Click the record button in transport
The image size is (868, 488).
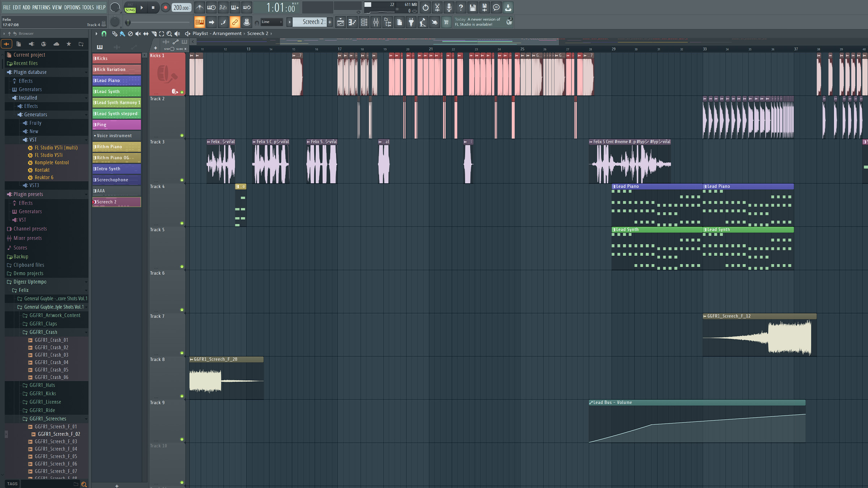pos(165,8)
